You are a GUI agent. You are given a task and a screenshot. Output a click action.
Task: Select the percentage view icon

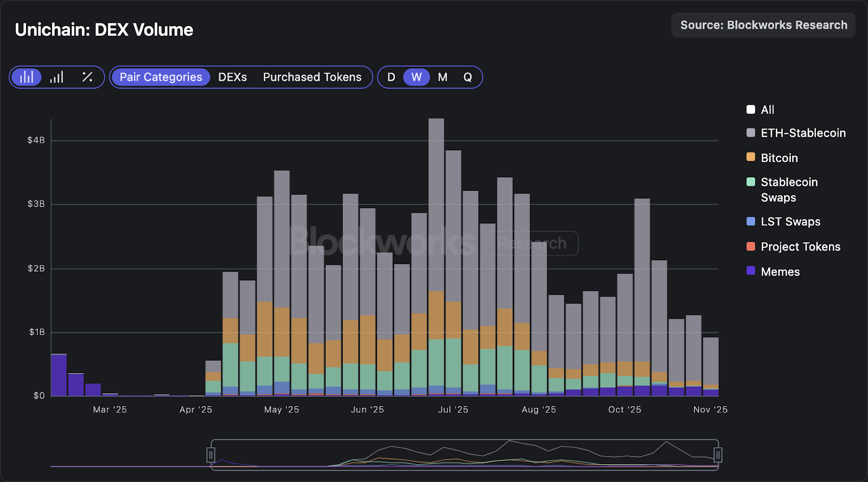pos(87,77)
